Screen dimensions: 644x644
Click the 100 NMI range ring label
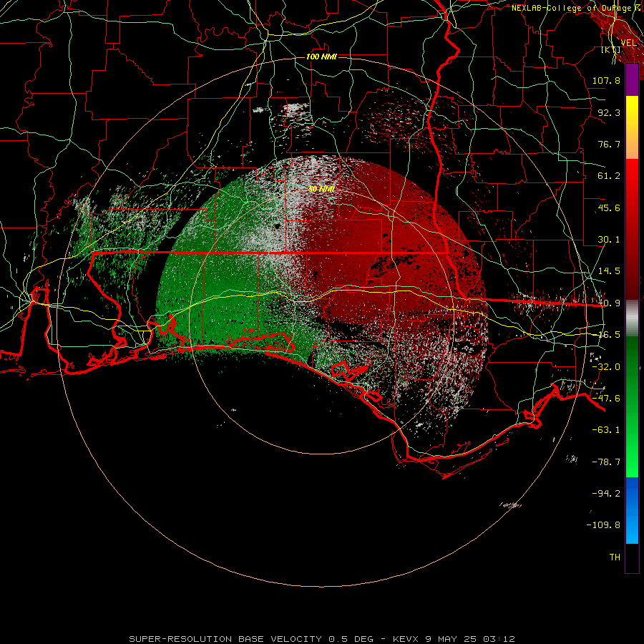pyautogui.click(x=321, y=57)
